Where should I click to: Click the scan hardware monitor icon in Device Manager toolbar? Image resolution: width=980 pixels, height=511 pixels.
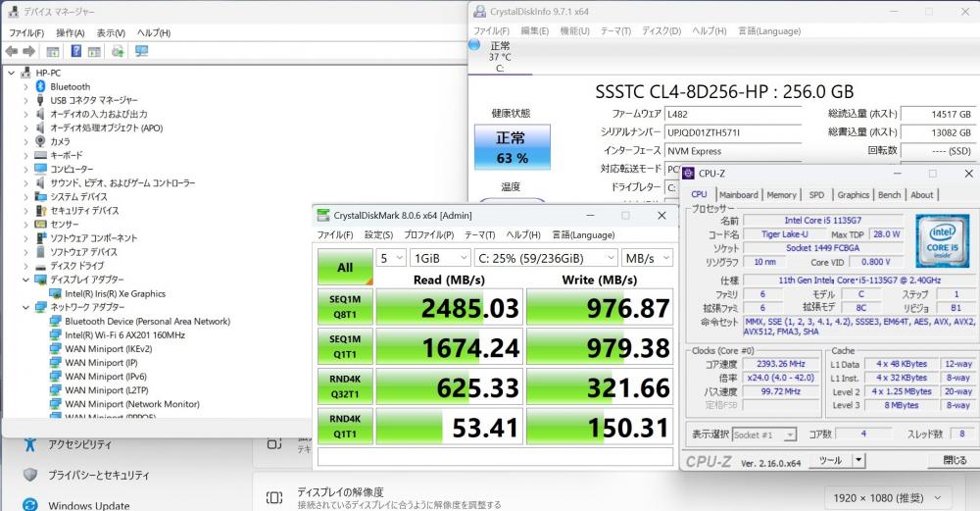[x=141, y=51]
